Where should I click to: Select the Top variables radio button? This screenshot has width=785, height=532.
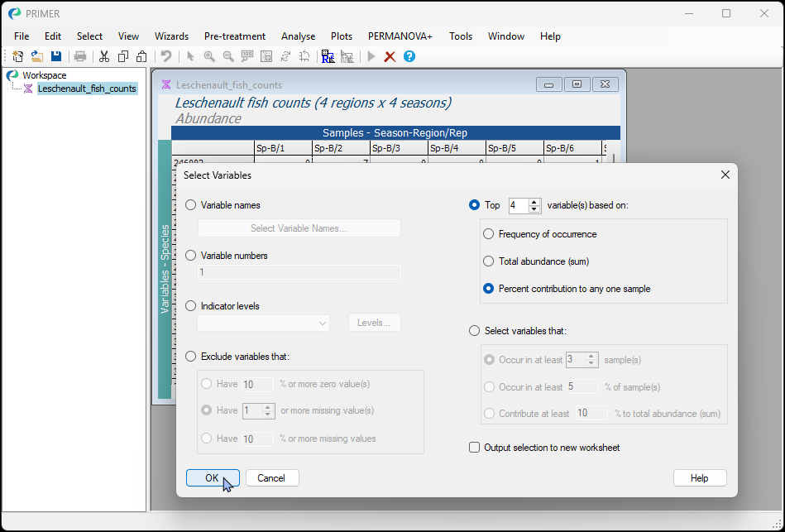(x=474, y=205)
